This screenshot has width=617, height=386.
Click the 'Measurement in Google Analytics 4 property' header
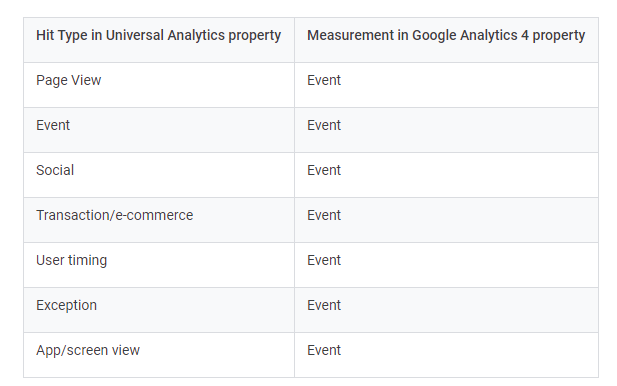tap(446, 40)
